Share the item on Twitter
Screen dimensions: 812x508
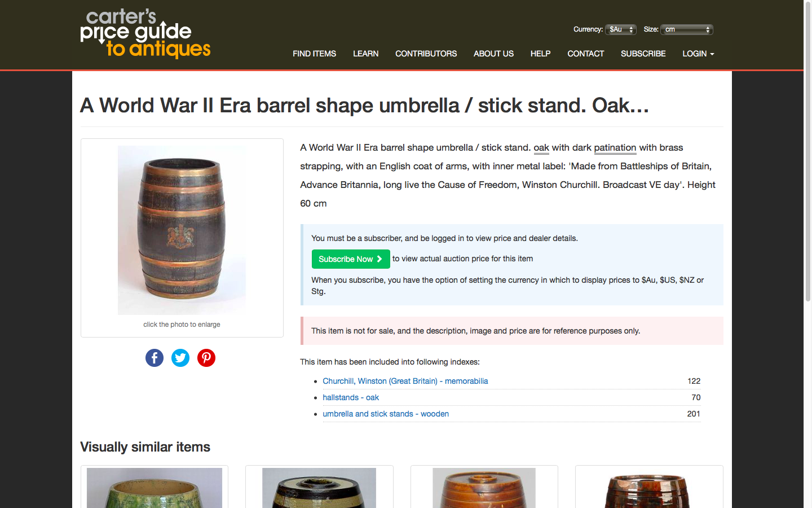180,358
